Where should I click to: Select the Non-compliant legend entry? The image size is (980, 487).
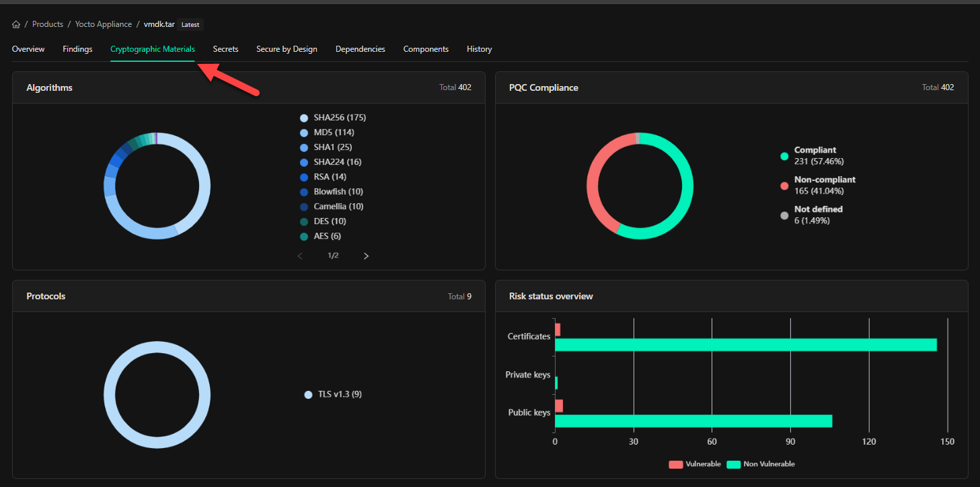(818, 185)
